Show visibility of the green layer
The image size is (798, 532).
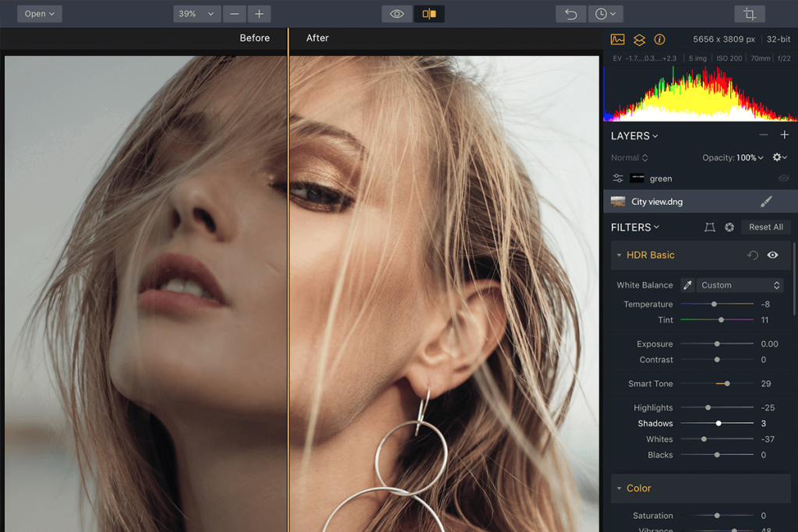[x=785, y=178]
